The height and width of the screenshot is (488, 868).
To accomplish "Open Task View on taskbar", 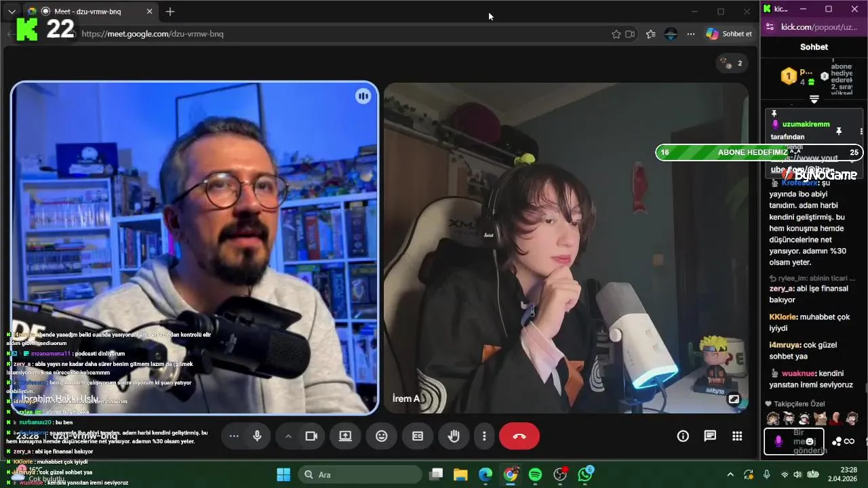I will 436,474.
